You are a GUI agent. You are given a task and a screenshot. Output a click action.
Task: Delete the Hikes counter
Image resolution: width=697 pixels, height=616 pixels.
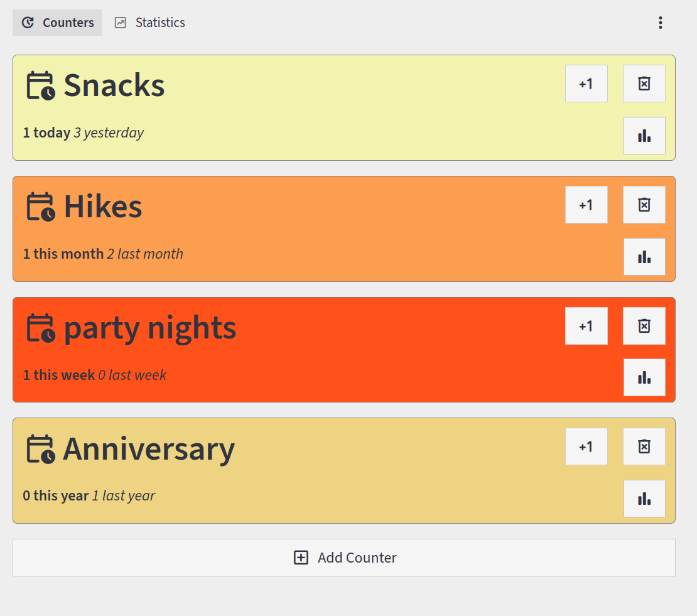644,205
